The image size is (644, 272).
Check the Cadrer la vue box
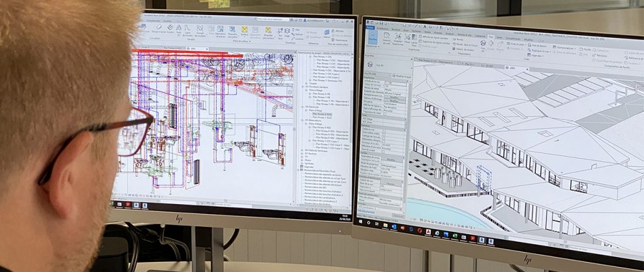click(384, 131)
